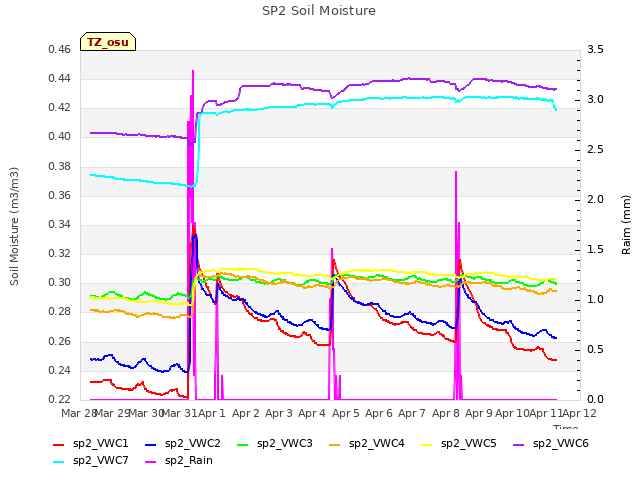Click the 0.46 left axis tick value

click(60, 50)
